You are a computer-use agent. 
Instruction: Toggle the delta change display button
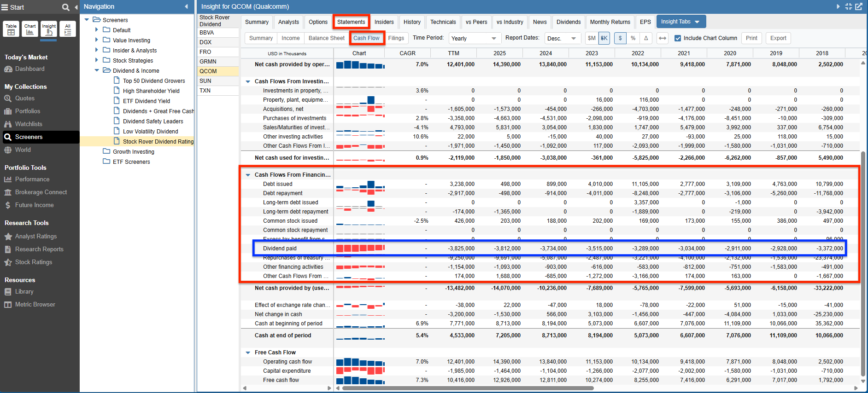pos(646,38)
